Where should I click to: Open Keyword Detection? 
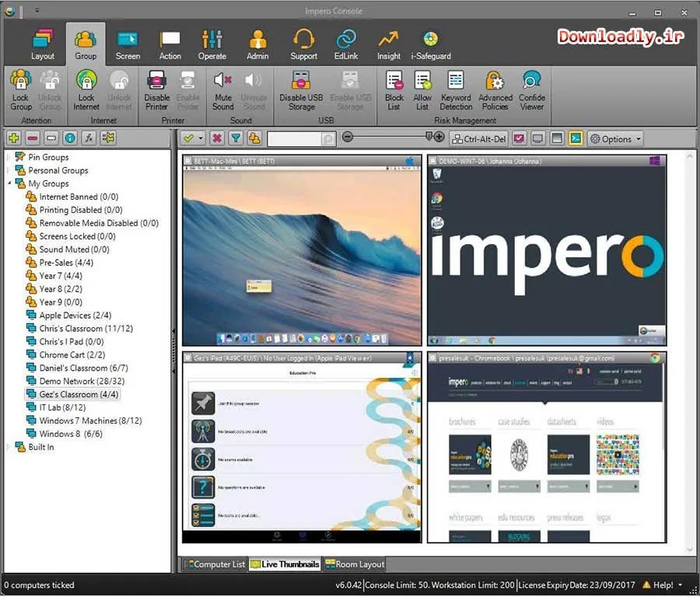coord(456,90)
